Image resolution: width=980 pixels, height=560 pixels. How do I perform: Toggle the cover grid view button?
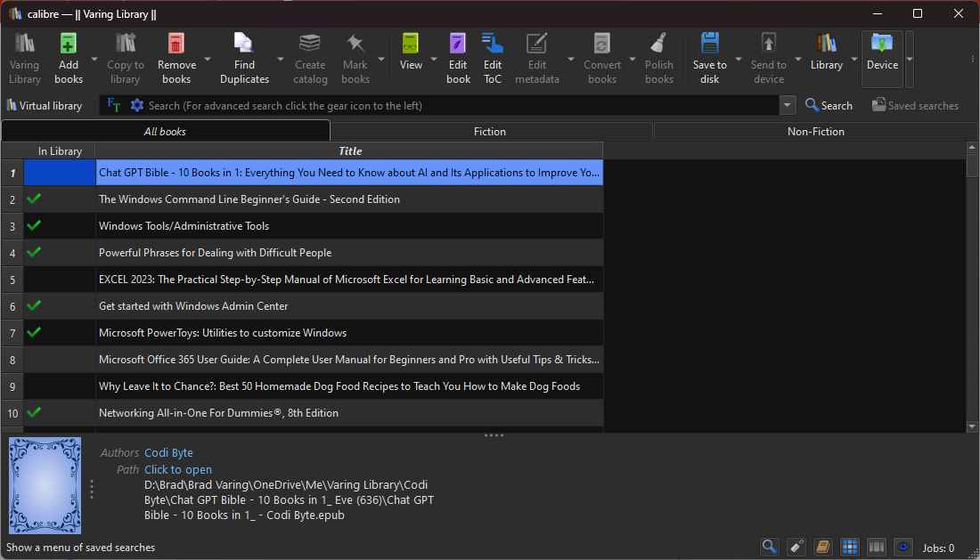(849, 547)
